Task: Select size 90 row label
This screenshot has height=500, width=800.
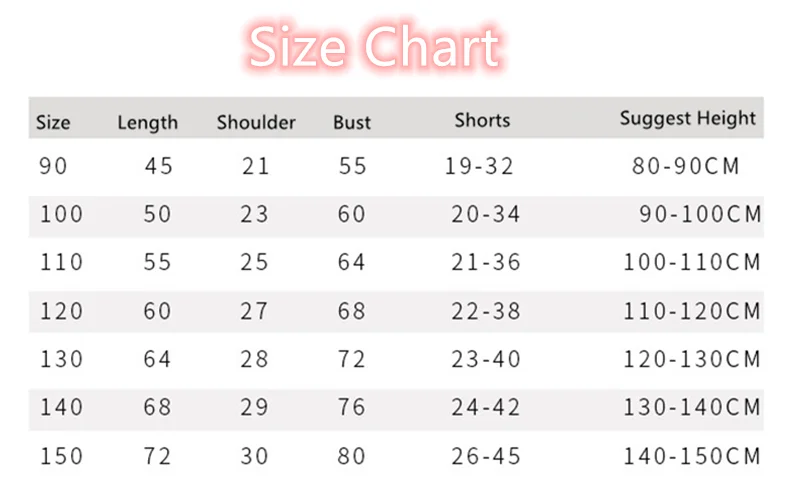Action: (53, 166)
